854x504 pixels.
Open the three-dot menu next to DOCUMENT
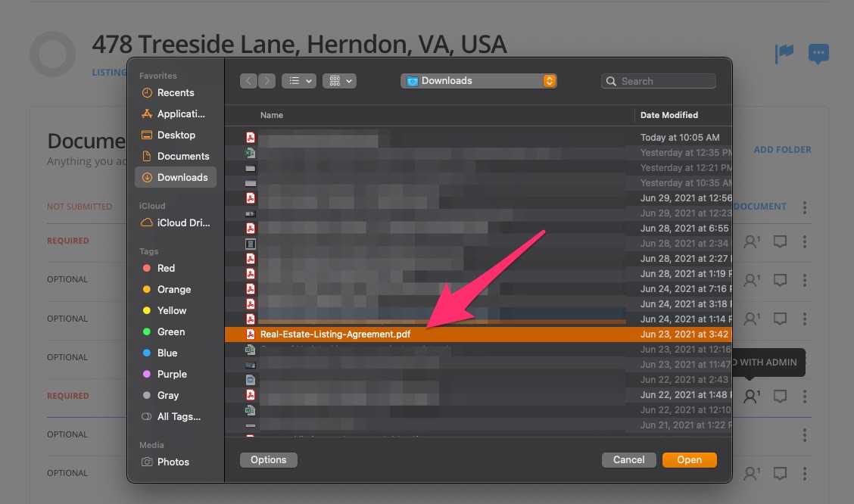[x=804, y=207]
